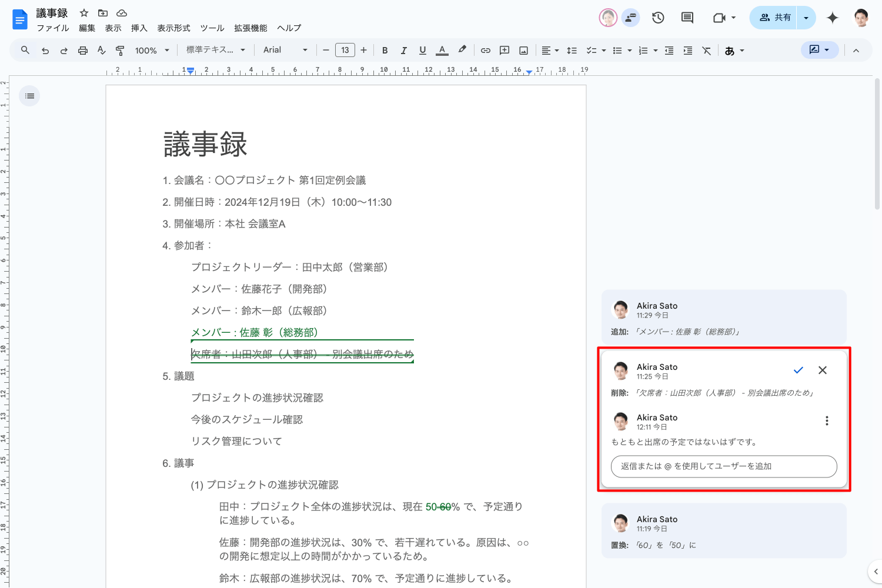Select the 追加 suggestion card at 11:29

(x=724, y=318)
